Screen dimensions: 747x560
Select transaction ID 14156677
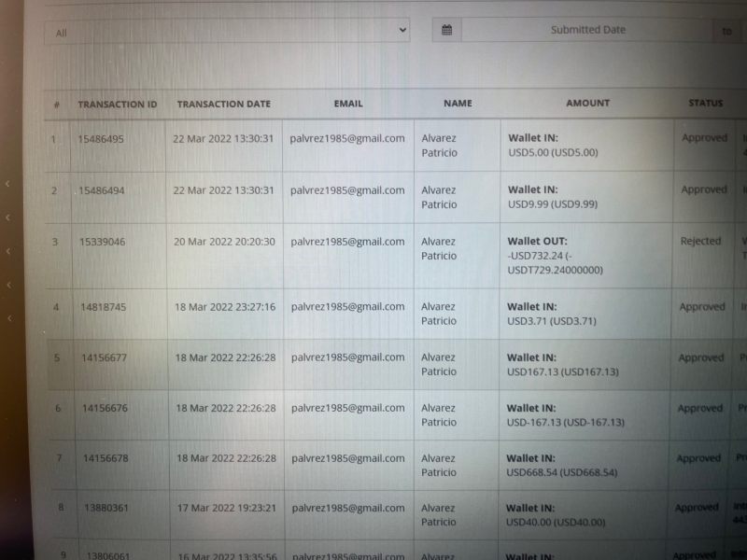click(x=105, y=357)
